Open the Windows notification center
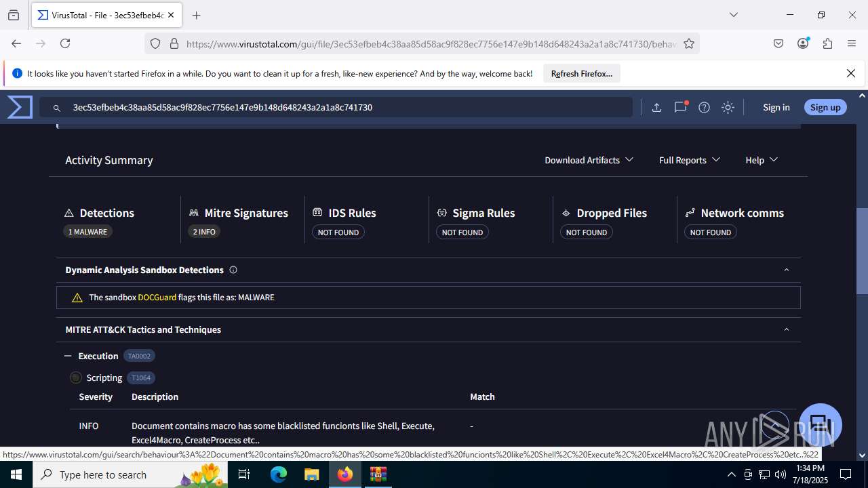This screenshot has width=868, height=488. pyautogui.click(x=846, y=474)
